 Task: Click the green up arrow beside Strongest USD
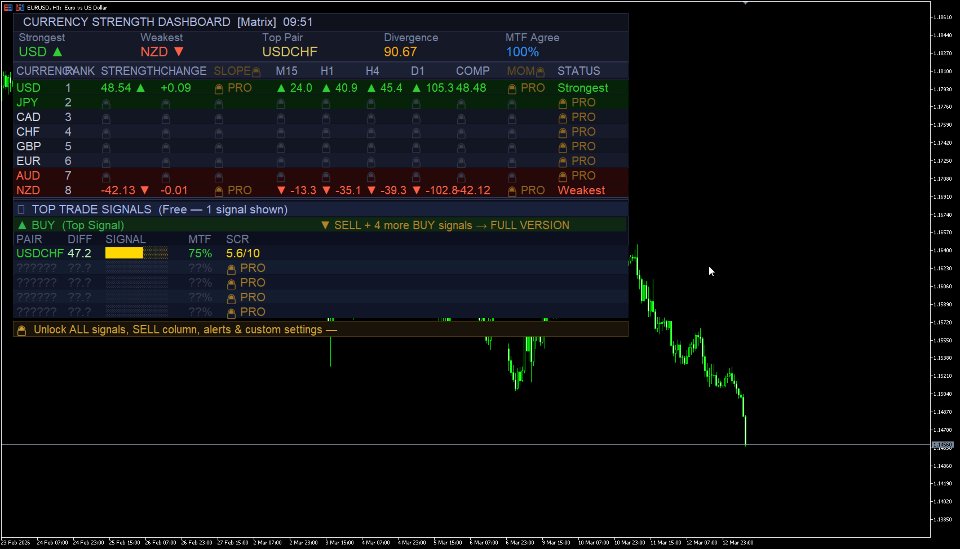pos(58,51)
